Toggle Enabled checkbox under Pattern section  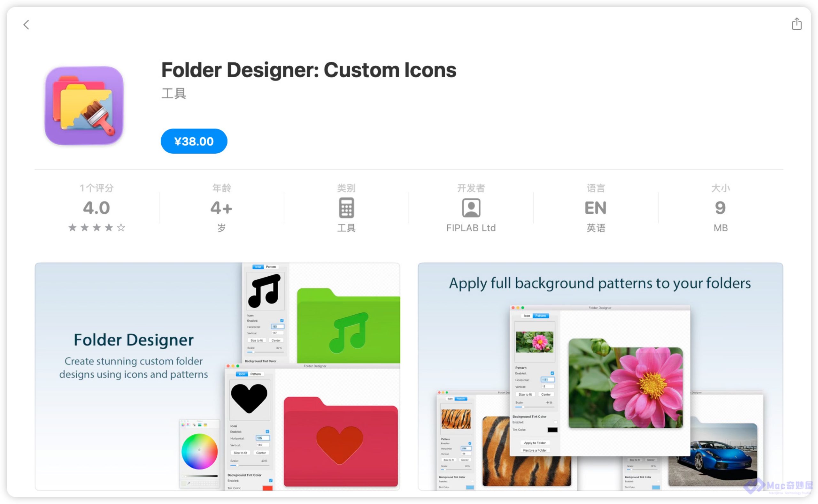click(x=552, y=373)
